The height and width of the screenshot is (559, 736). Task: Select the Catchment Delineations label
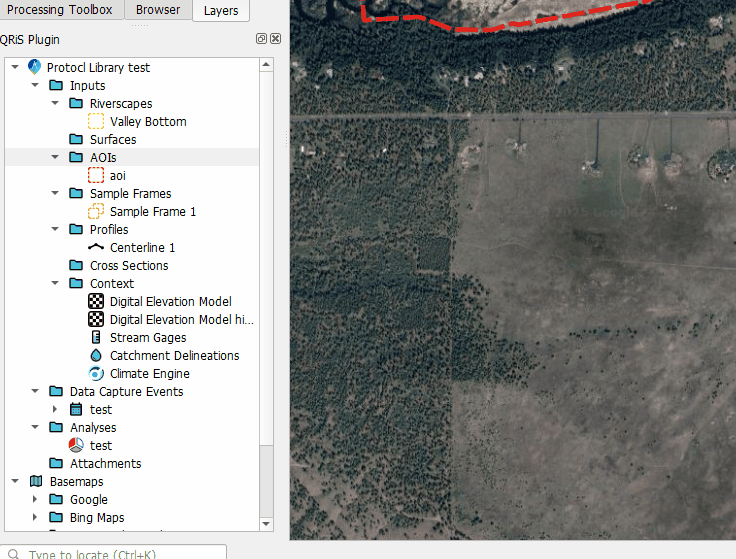click(175, 356)
